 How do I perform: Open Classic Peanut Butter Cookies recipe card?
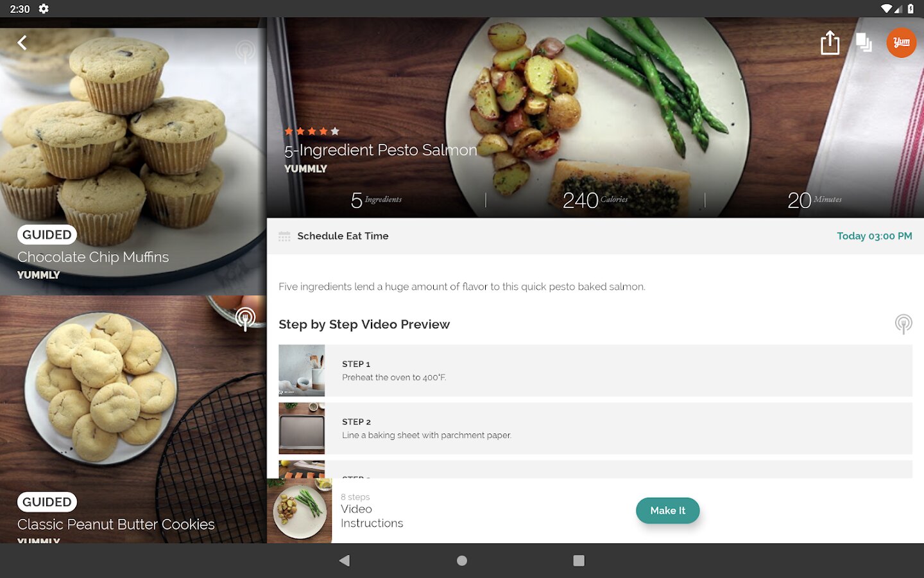pyautogui.click(x=133, y=419)
